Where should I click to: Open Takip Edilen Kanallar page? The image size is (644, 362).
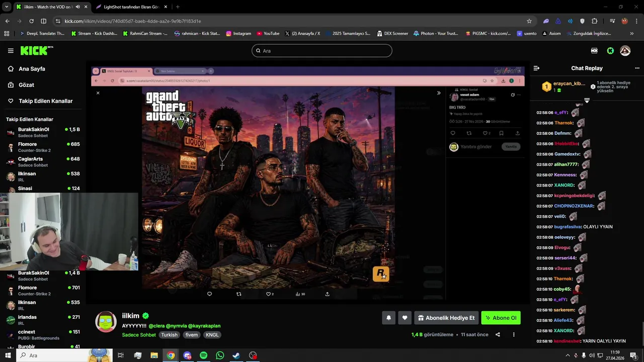pos(45,101)
